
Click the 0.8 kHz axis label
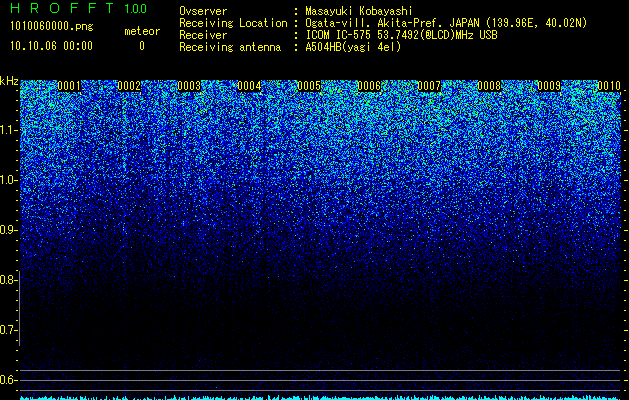pyautogui.click(x=8, y=280)
